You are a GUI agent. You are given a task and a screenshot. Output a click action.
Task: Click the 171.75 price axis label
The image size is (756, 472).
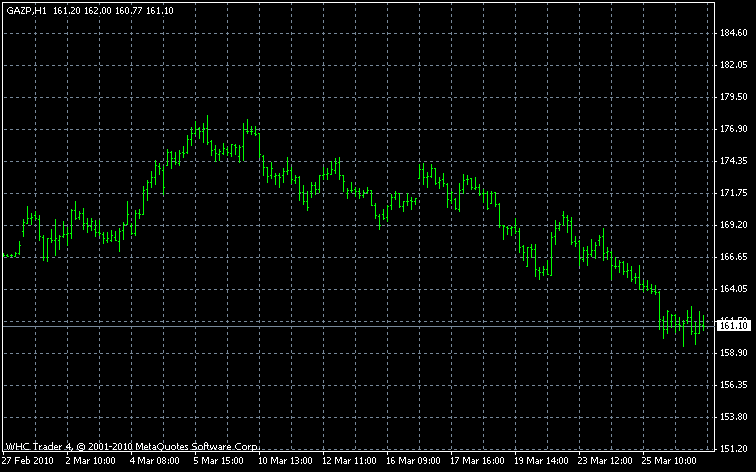coord(735,193)
